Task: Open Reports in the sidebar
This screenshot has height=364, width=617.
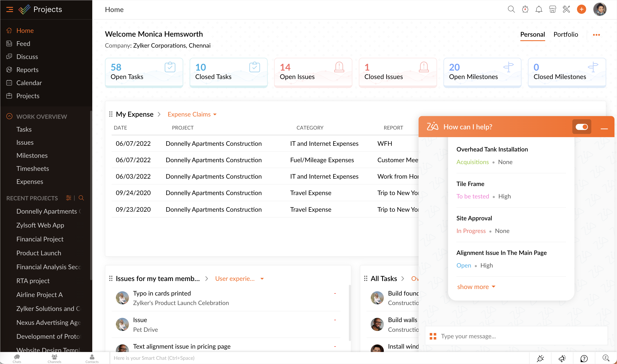Action: pos(27,70)
